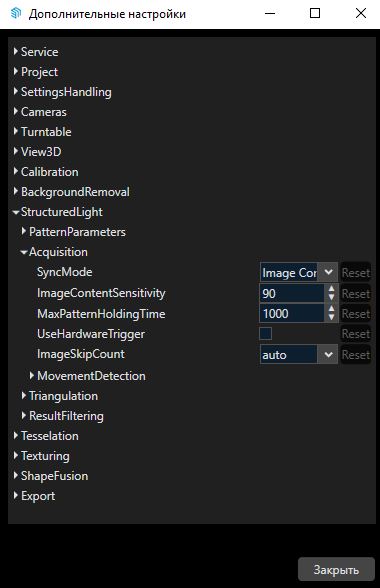Select the Texturing tree item
The image size is (380, 588).
point(45,456)
